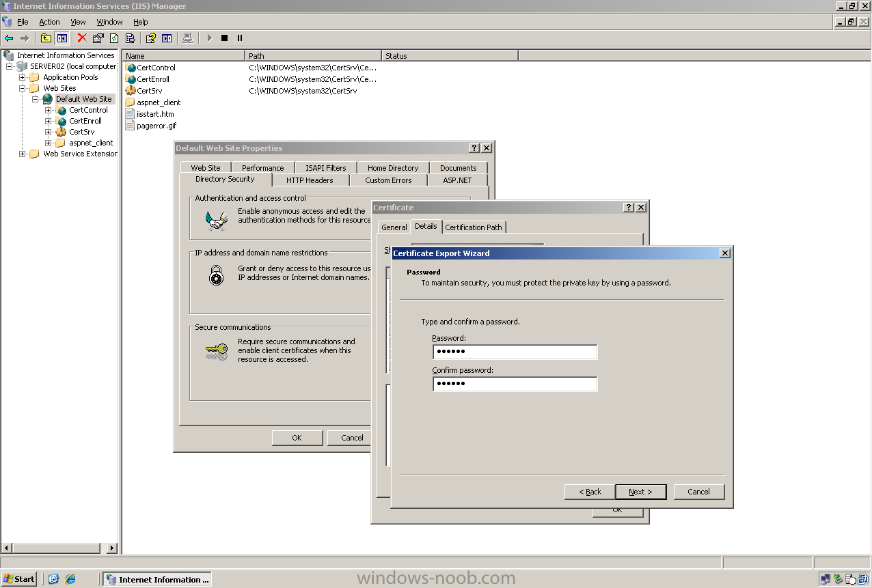Screen dimensions: 872x588
Task: Expand the aspnet_client tree node
Action: (49, 143)
